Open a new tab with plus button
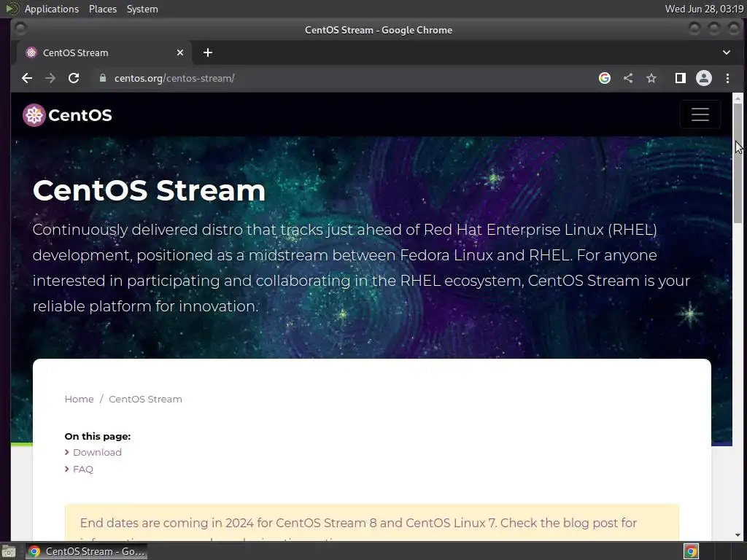The width and height of the screenshot is (747, 560). coord(208,52)
